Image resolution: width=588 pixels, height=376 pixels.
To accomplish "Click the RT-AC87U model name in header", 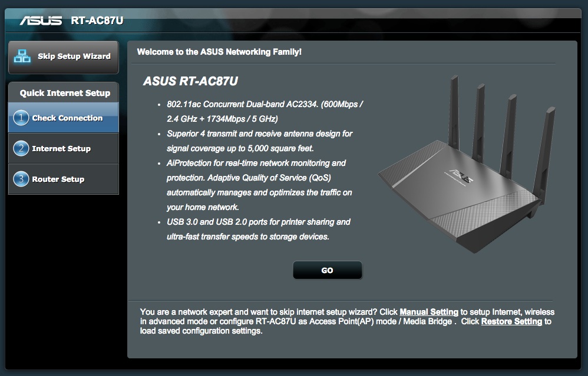I will click(97, 20).
